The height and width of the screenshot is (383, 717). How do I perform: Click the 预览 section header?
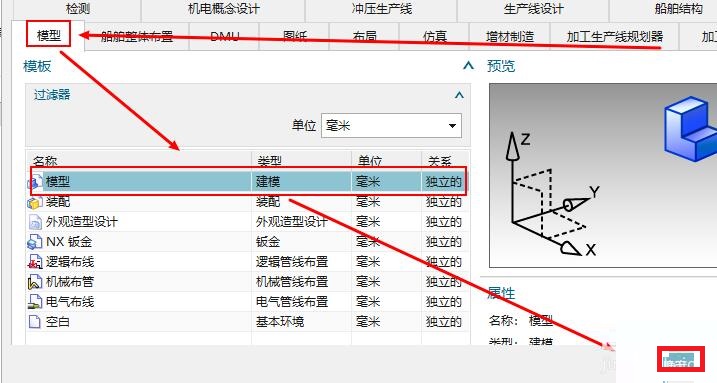pyautogui.click(x=501, y=66)
